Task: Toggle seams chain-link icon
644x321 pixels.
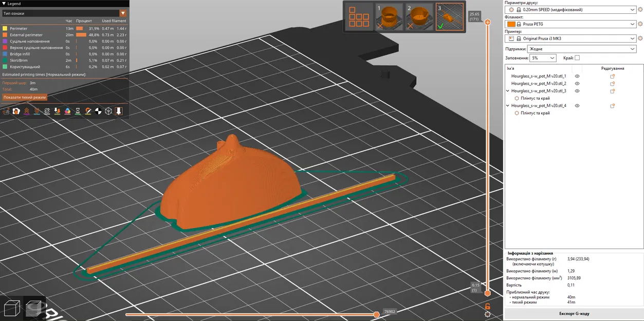Action: click(x=47, y=111)
